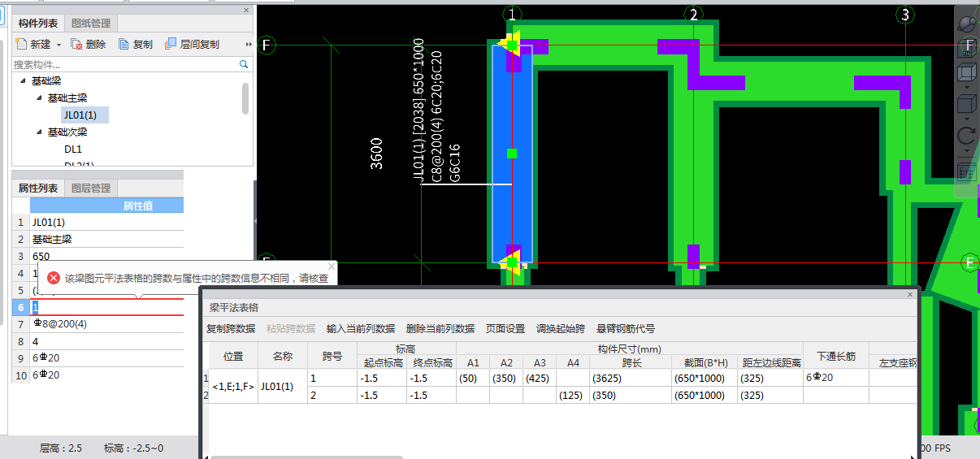Click the 删除 (Delete) component button
Screen dimensions: 980x459
(x=89, y=44)
